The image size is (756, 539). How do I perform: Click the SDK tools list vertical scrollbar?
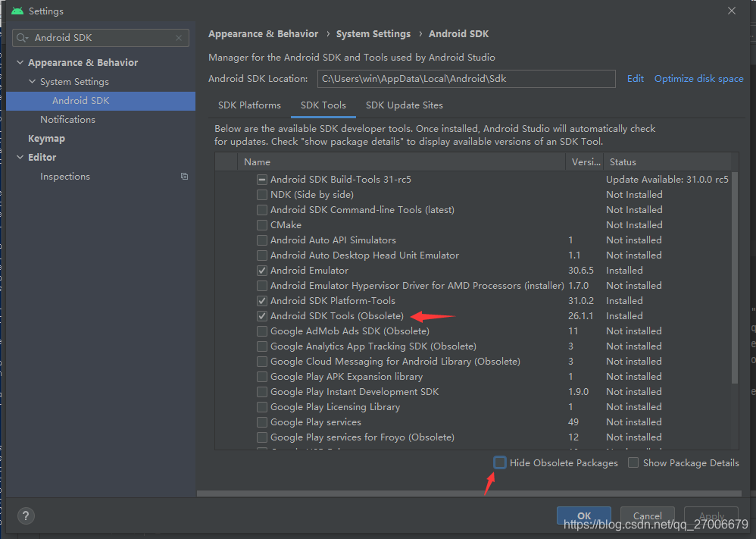(735, 277)
